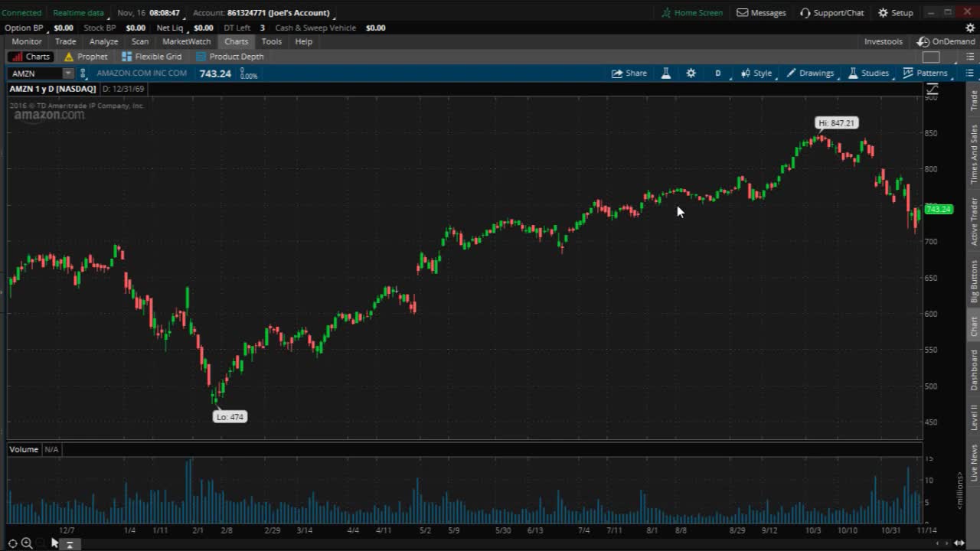This screenshot has width=980, height=551.
Task: Click the Realtime data status
Action: click(78, 13)
